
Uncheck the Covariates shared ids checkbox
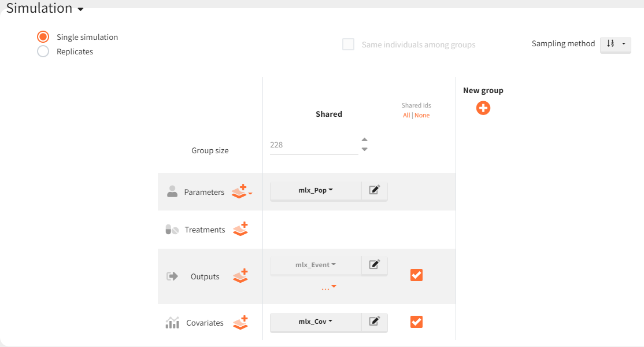pyautogui.click(x=416, y=322)
